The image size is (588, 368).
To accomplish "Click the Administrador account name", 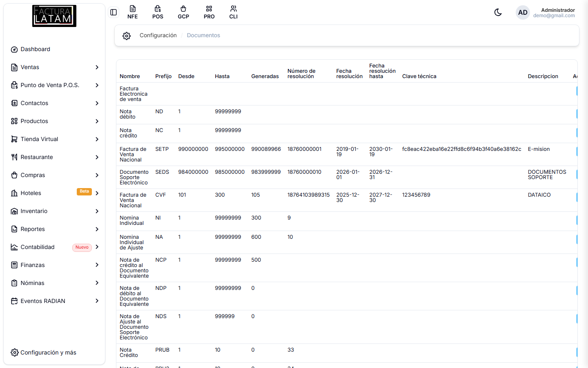I will (x=558, y=10).
